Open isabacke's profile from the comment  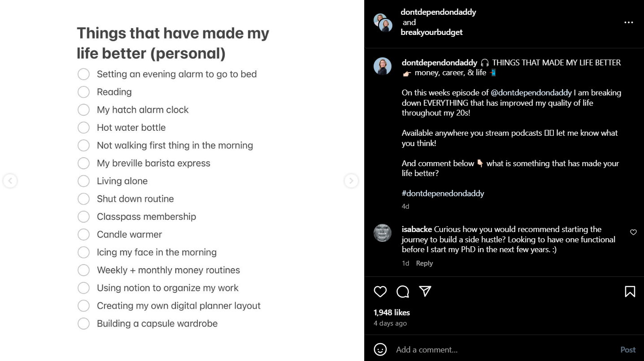(x=416, y=229)
